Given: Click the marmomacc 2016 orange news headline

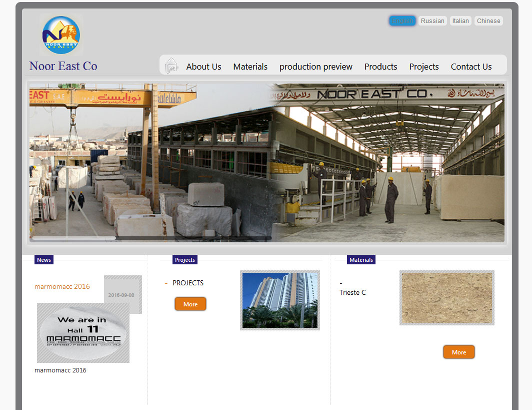Looking at the screenshot, I should pyautogui.click(x=62, y=286).
